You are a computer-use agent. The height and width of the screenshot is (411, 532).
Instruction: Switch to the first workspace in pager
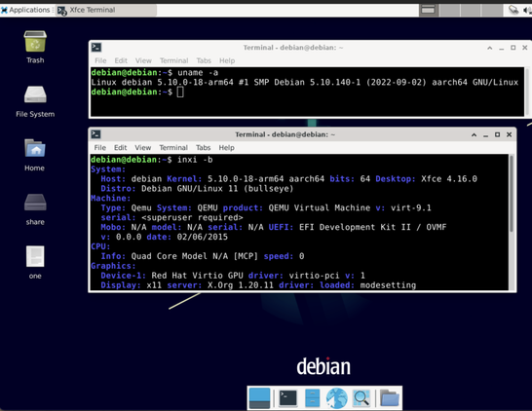(429, 10)
